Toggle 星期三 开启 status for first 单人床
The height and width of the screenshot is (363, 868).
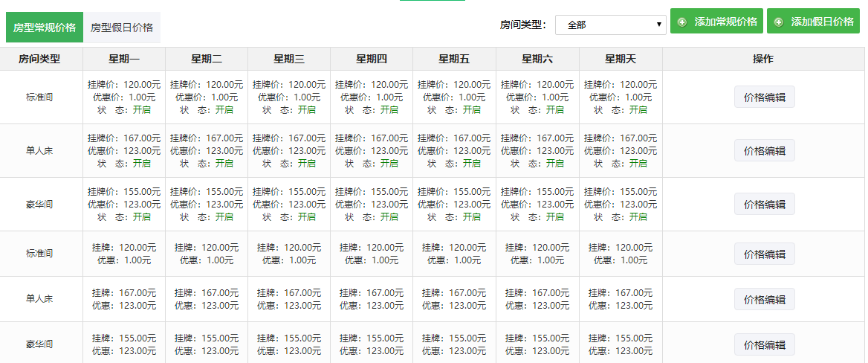(306, 164)
